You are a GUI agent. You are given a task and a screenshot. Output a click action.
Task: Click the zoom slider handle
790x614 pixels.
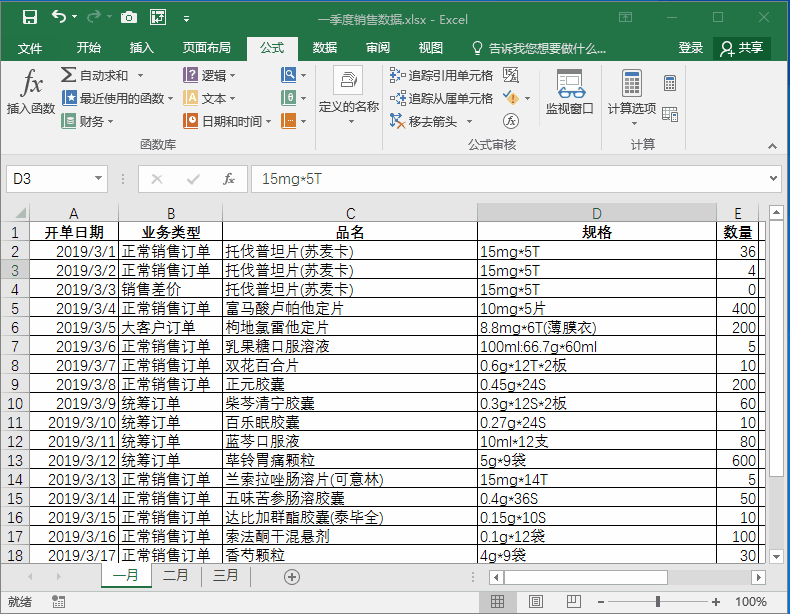[x=658, y=601]
